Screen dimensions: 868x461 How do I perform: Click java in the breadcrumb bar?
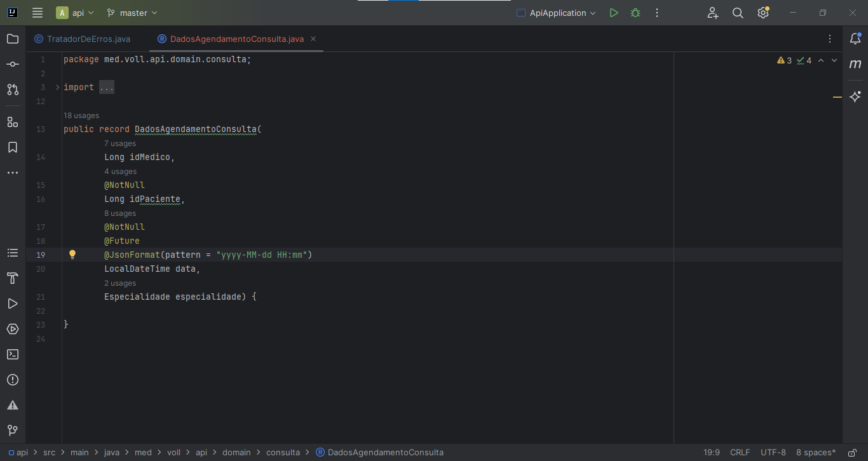[111, 453]
